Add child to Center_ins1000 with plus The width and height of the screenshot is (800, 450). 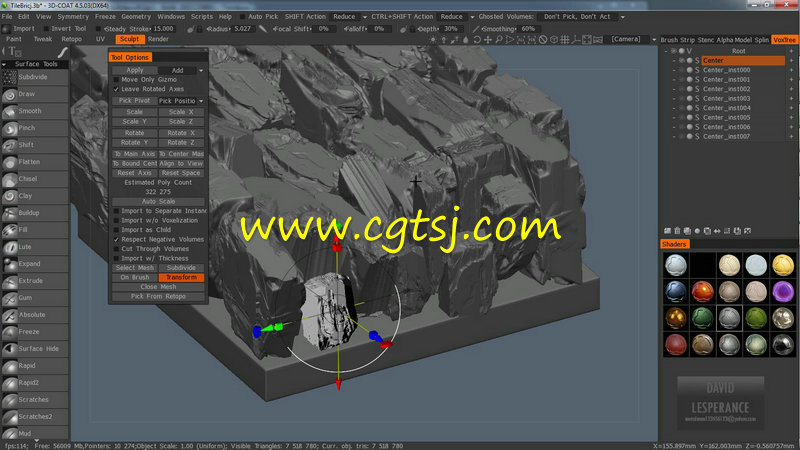[x=791, y=70]
